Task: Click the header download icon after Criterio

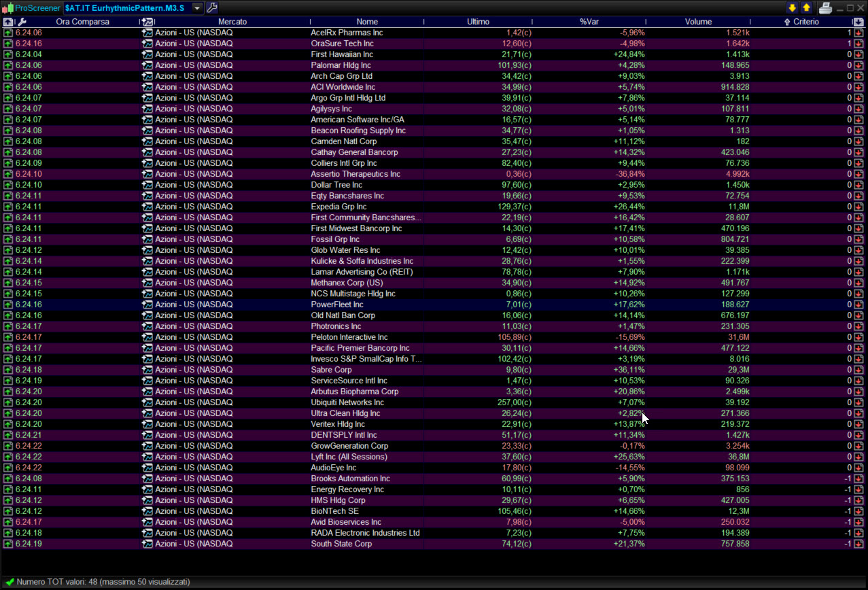Action: [858, 22]
